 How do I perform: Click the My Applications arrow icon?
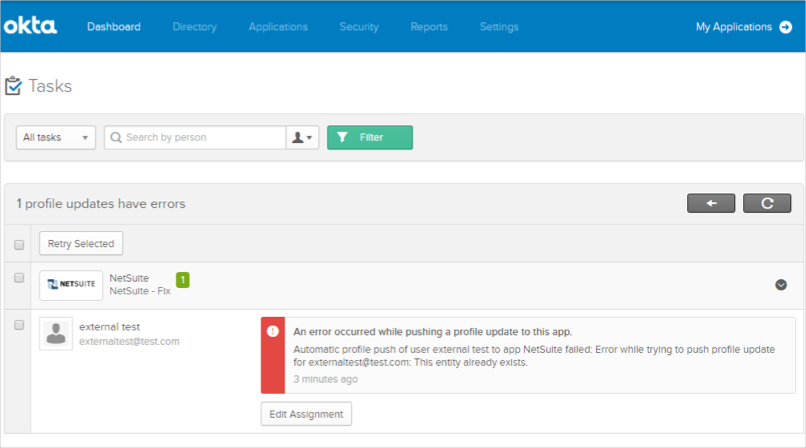[x=785, y=27]
